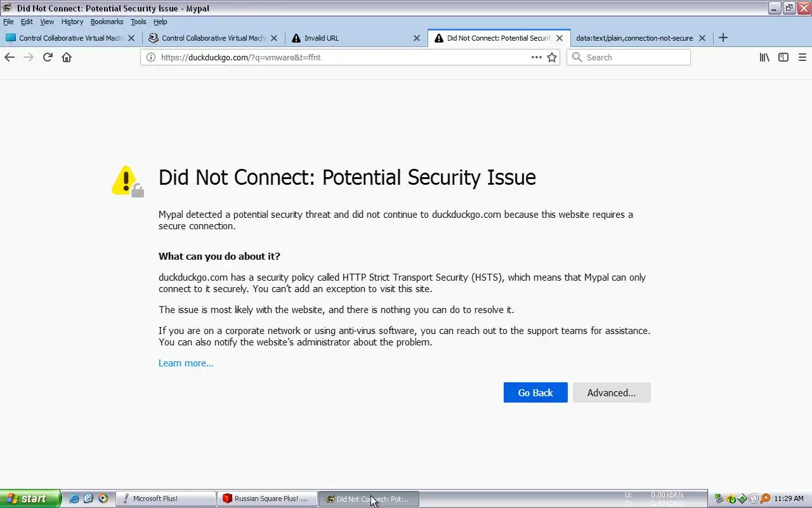Screen dimensions: 812x508
Task: Bookmark this page with the star icon
Action: [552, 57]
